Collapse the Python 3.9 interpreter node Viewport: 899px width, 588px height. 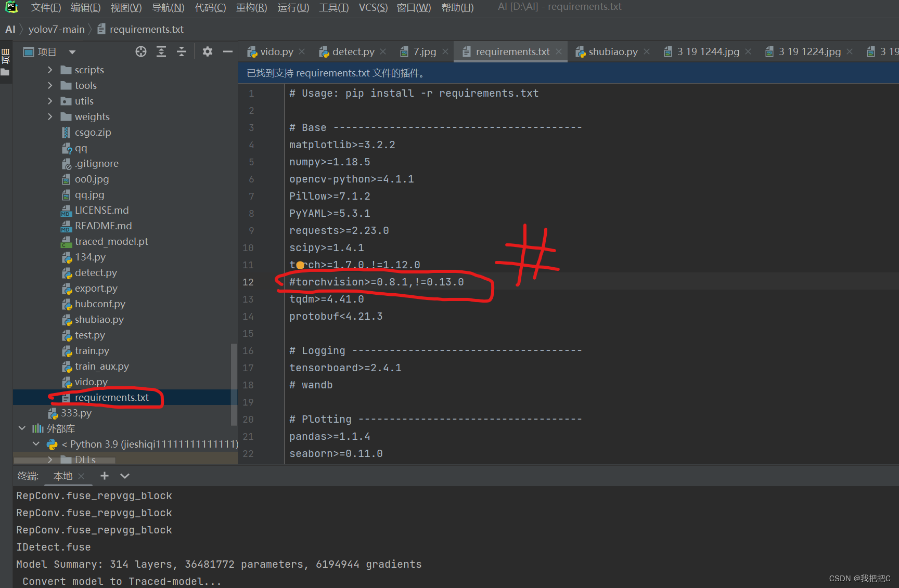pos(36,444)
